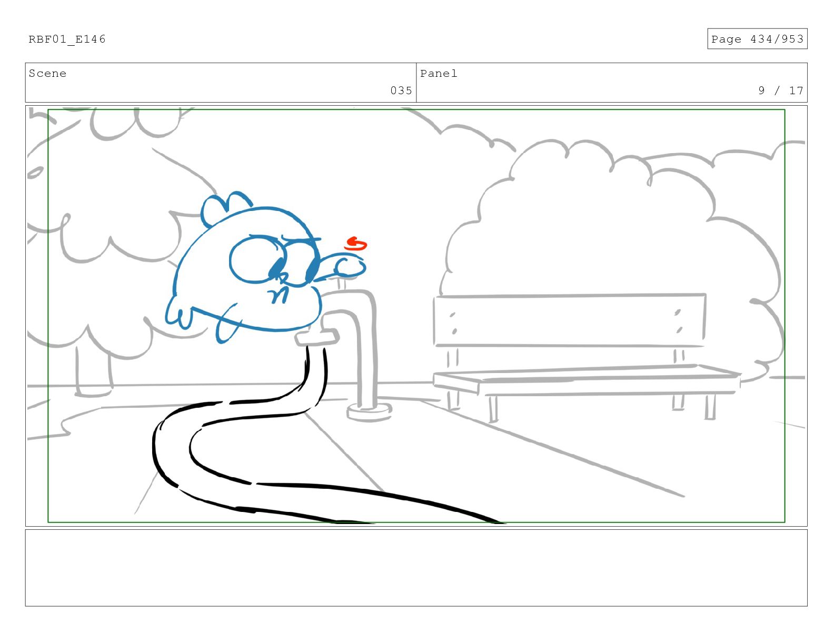
Task: Click the storyboard panel drawing
Action: [416, 316]
